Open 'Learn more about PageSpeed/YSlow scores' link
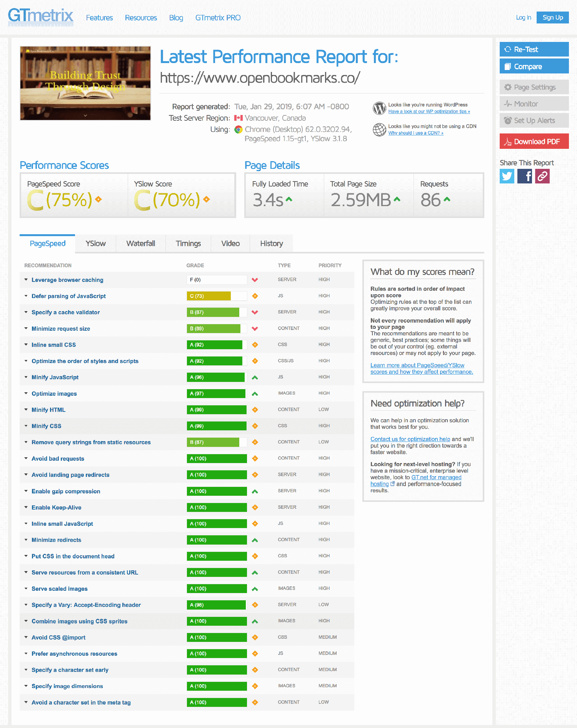 tap(422, 368)
